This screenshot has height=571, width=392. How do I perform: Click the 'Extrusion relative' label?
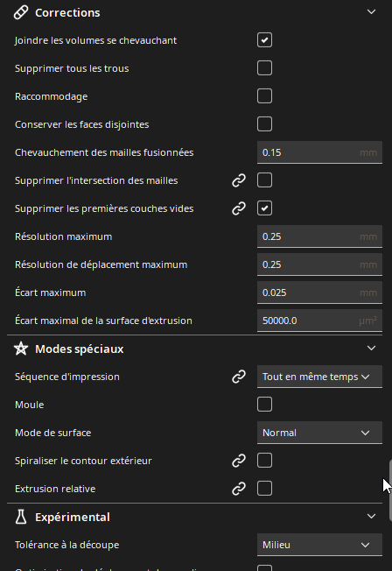(55, 489)
